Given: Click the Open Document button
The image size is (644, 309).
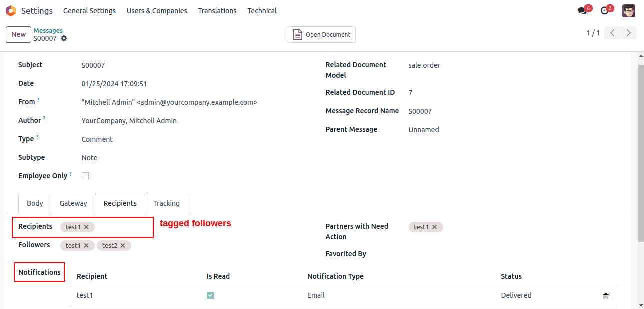Looking at the screenshot, I should click(x=321, y=34).
